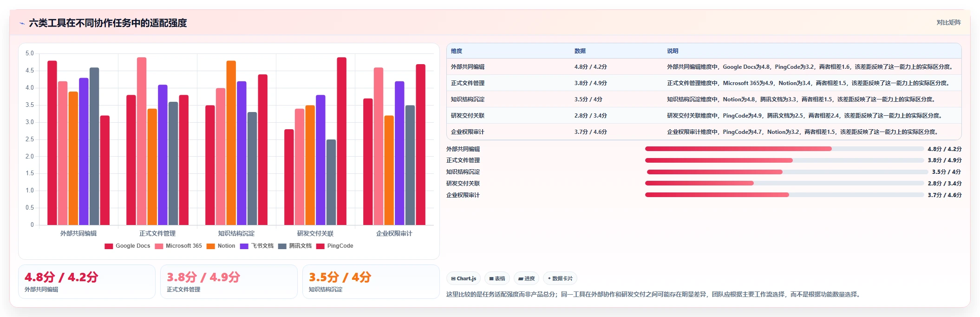Select the 企业权限审计 table row cell

pos(467,132)
